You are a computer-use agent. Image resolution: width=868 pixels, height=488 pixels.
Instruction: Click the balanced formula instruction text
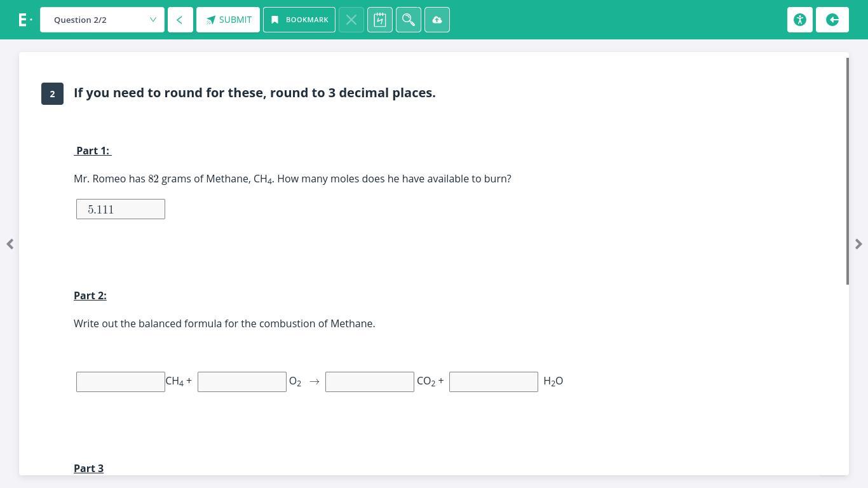(x=224, y=323)
